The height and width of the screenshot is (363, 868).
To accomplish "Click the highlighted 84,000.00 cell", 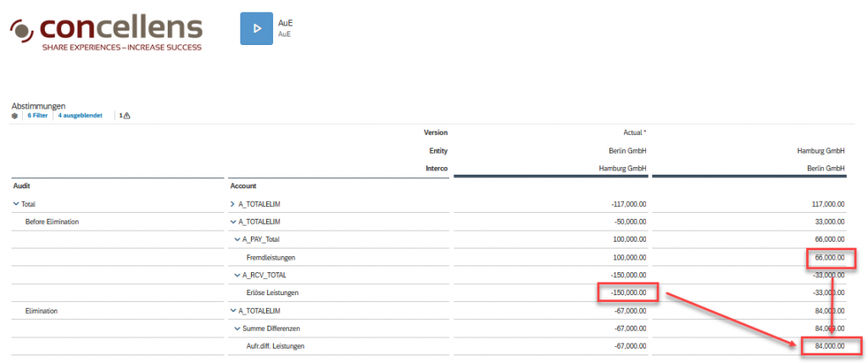I will pyautogui.click(x=829, y=346).
